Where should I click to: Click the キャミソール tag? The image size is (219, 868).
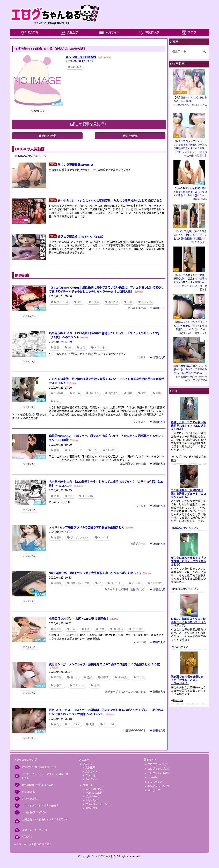74,450
